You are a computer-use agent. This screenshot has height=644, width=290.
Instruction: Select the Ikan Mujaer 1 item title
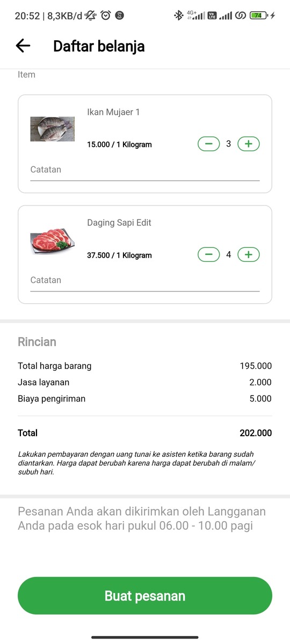(x=113, y=112)
